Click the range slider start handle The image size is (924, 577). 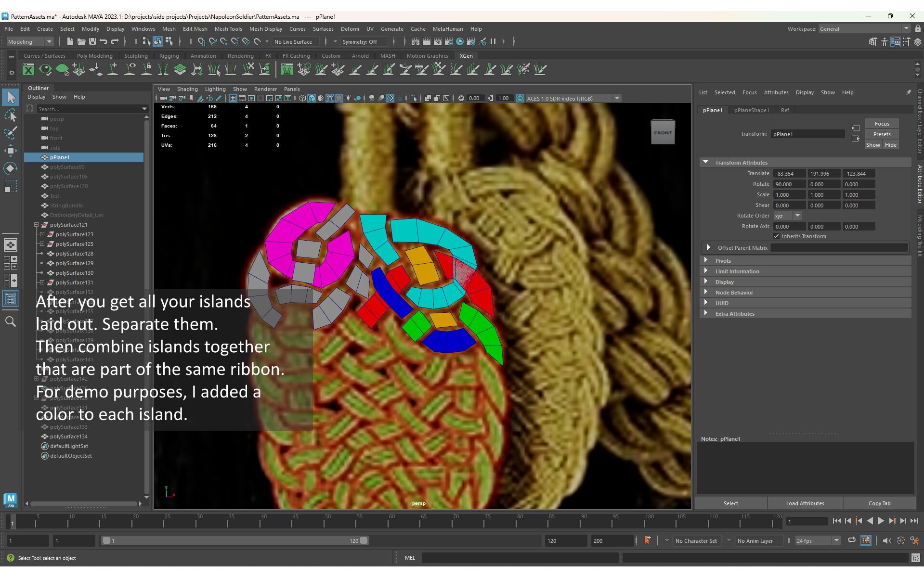(106, 540)
